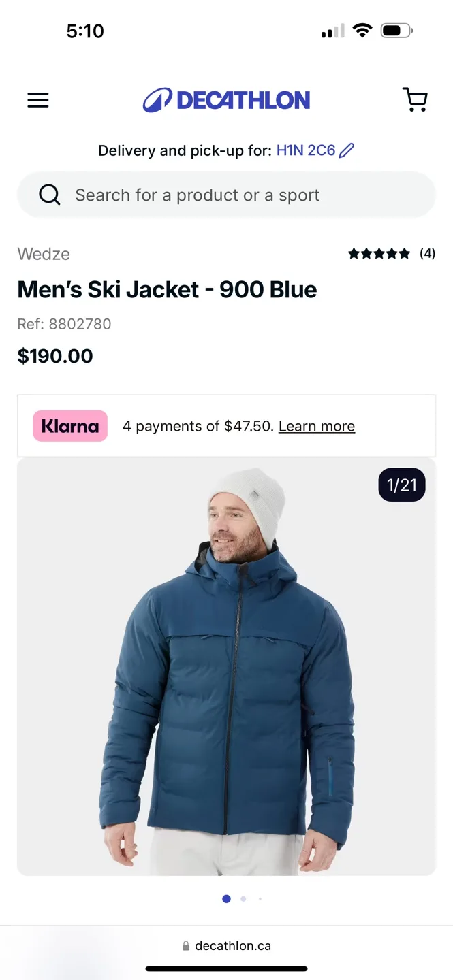Tap the Men's Ski Jacket title
453x980 pixels.
click(x=168, y=289)
